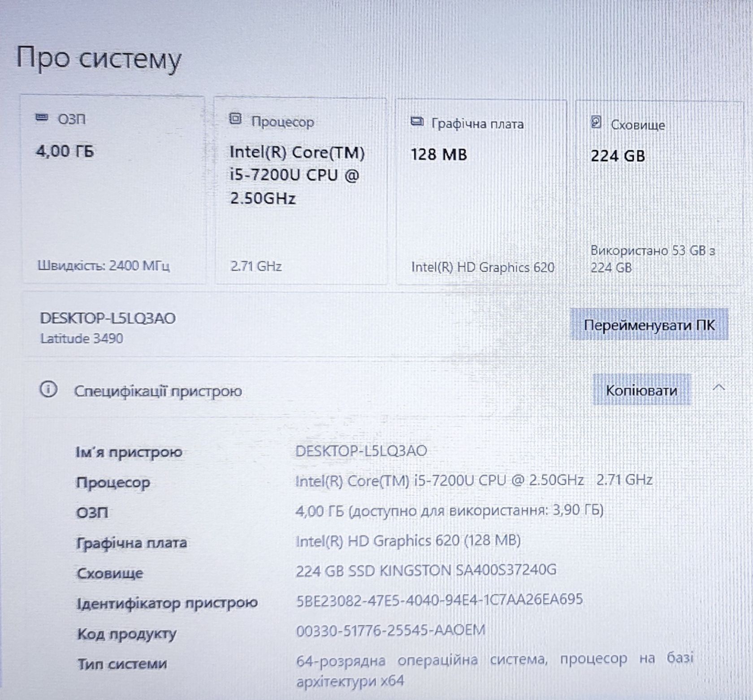The width and height of the screenshot is (753, 700).
Task: Click the info icon next to Специфікації пристрою
Action: (48, 389)
